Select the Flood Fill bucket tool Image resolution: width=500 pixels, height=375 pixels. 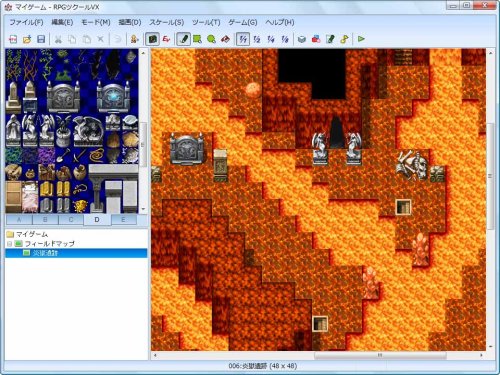(x=226, y=39)
